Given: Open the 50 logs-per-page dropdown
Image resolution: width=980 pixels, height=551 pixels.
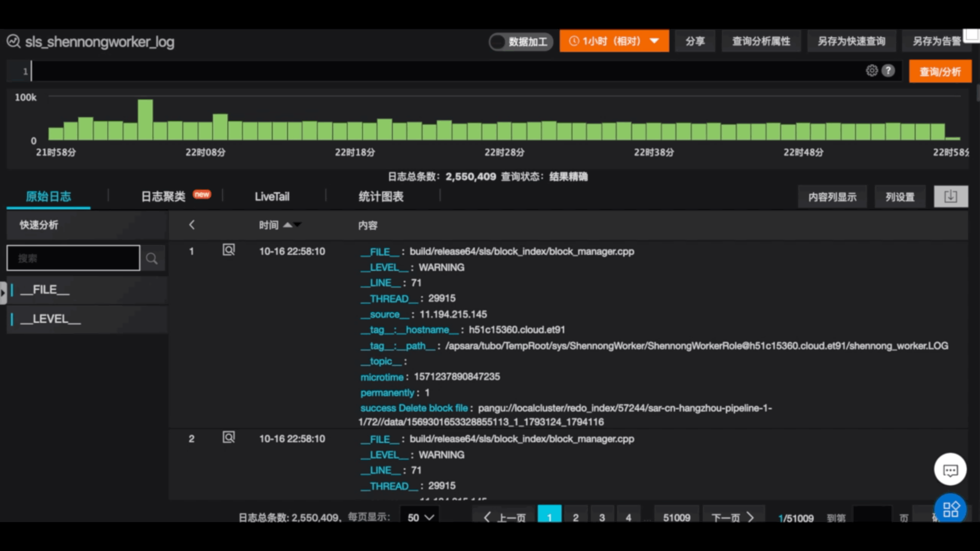Looking at the screenshot, I should (420, 517).
